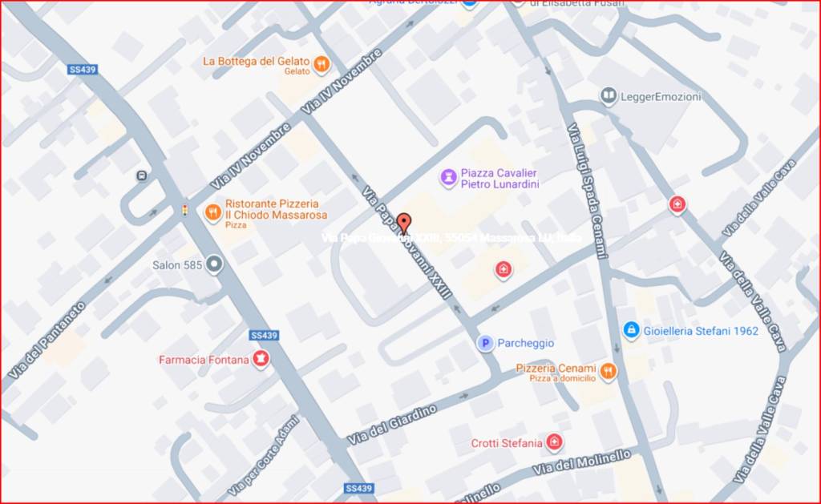Viewport: 821px width, 504px height.
Task: Select Ristorante Pizzeria Il Chiodo Massarosa icon
Action: pyautogui.click(x=212, y=213)
